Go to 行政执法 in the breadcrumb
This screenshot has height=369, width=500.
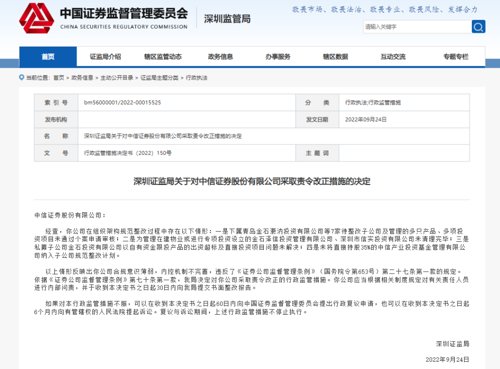coord(196,78)
